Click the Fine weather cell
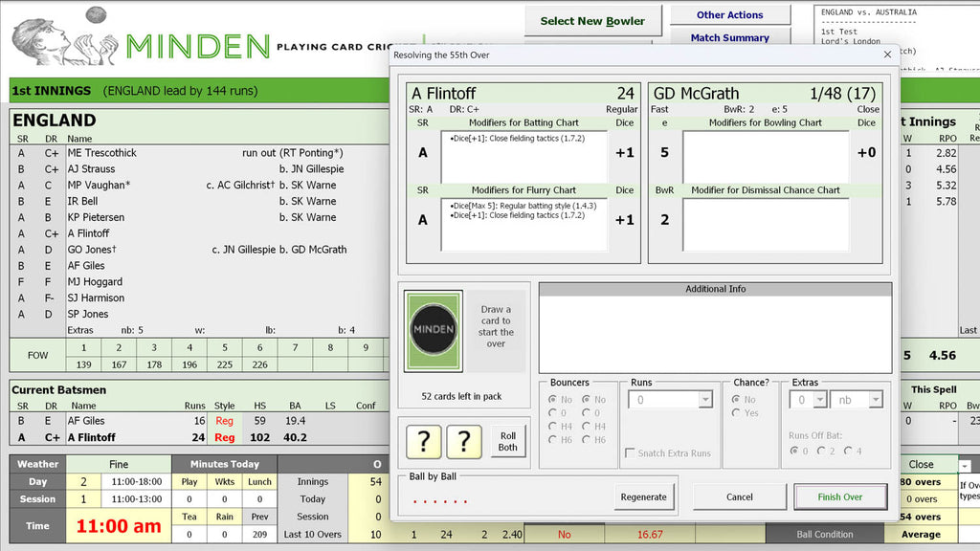Viewport: 980px width, 551px height. click(119, 464)
